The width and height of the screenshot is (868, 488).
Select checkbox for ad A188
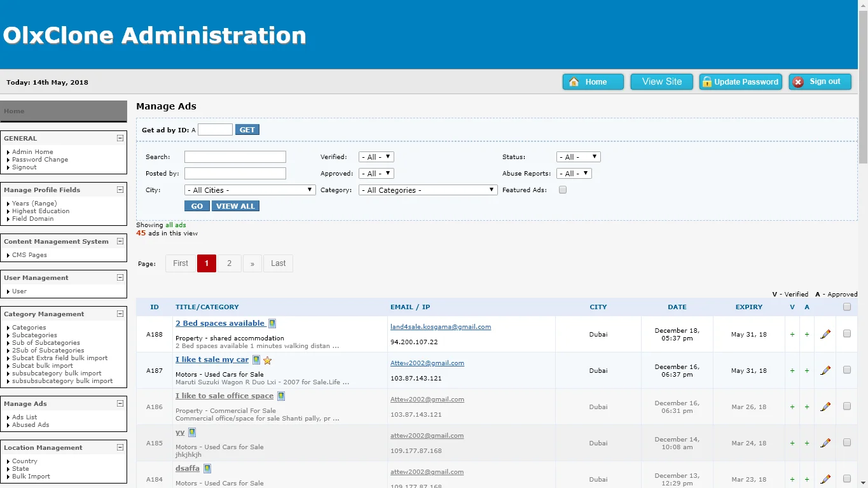846,333
